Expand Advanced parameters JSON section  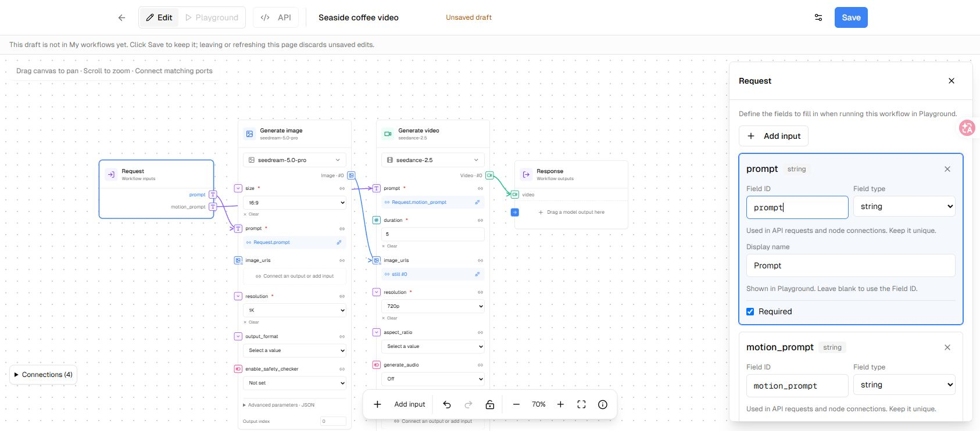coord(278,405)
